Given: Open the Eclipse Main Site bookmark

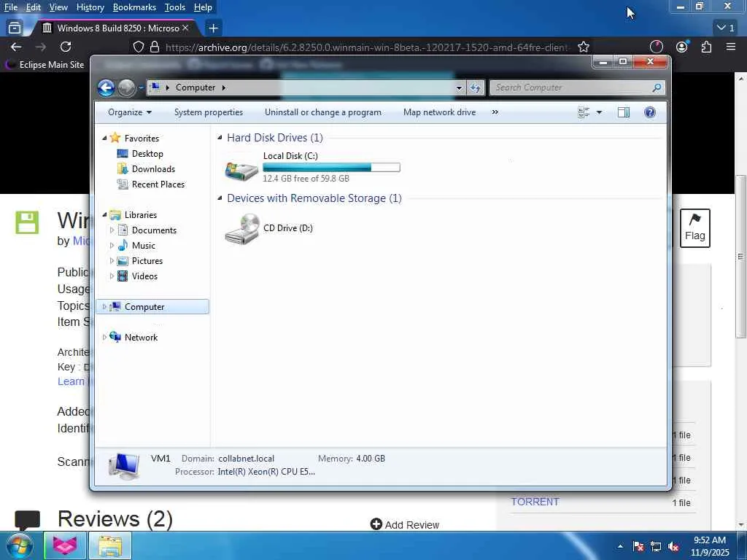Looking at the screenshot, I should [45, 65].
